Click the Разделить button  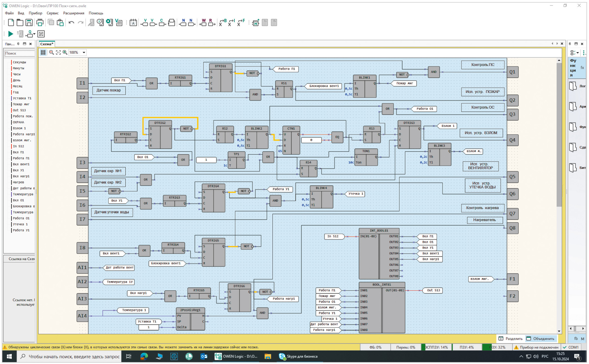511,339
